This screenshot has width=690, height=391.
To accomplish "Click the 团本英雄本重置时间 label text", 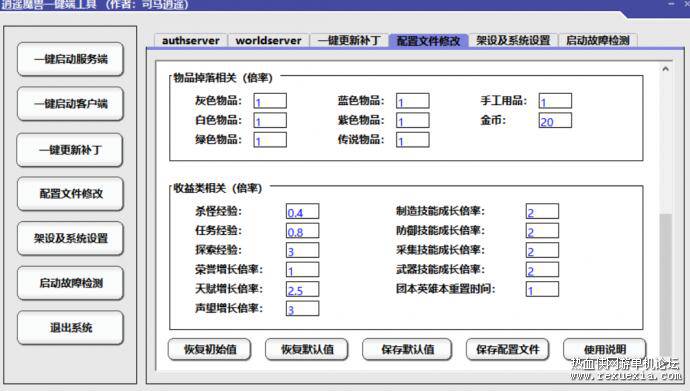I will (445, 289).
